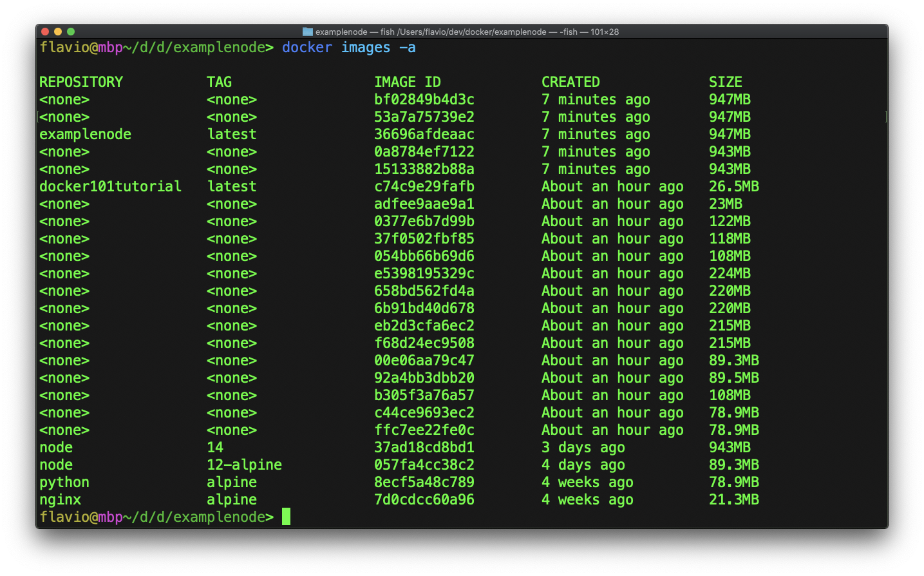Select the image ID bf02849b4d3c
Screen dimensions: 924x576
[424, 99]
